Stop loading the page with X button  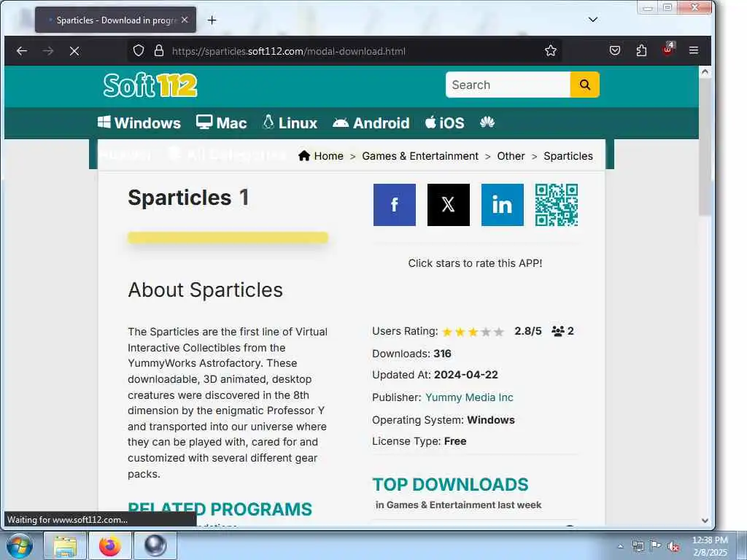point(74,51)
